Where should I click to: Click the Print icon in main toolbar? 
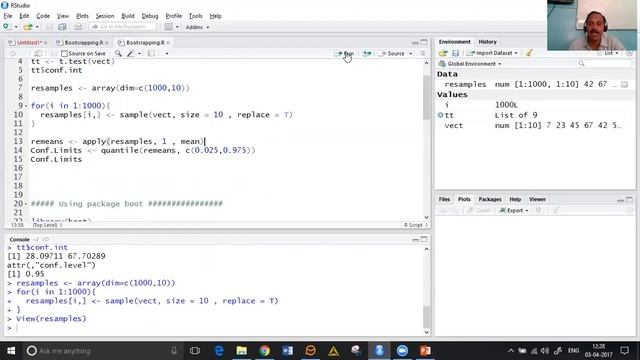78,27
